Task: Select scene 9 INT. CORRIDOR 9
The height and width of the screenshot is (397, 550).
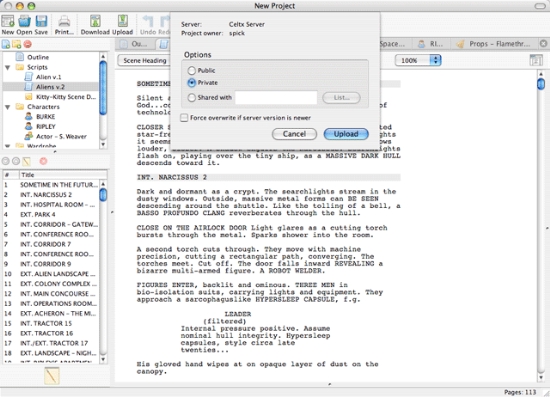Action: tap(51, 264)
